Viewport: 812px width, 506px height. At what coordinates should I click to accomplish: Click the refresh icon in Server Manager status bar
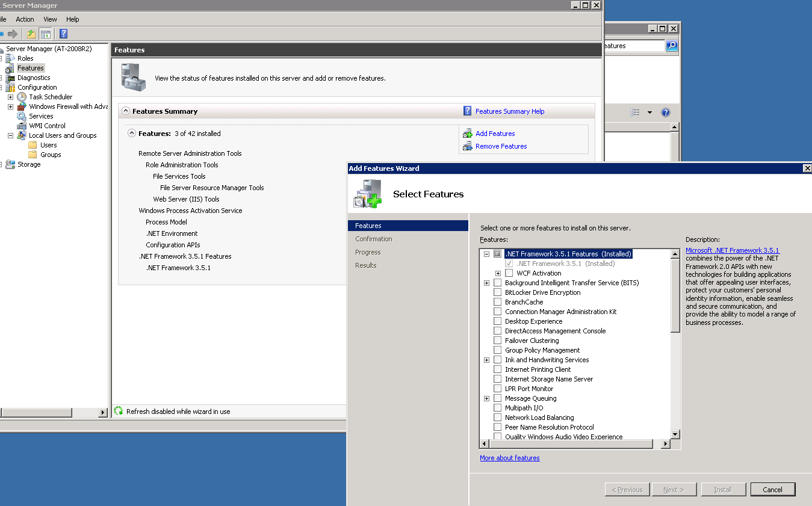point(119,412)
